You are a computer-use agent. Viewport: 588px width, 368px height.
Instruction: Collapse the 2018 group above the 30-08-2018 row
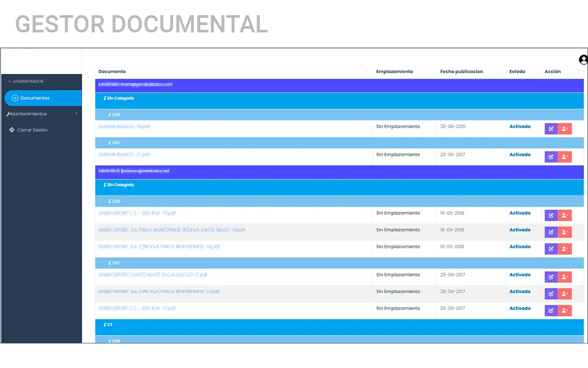click(339, 115)
